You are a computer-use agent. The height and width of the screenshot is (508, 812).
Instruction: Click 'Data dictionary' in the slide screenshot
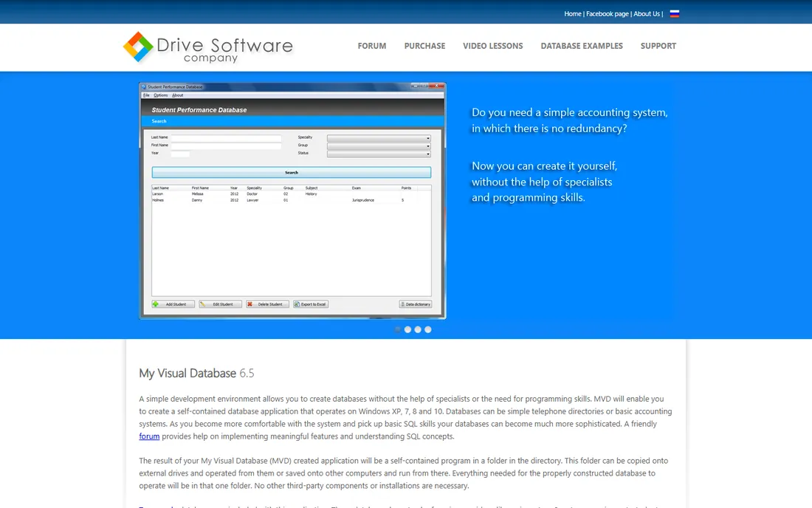(x=416, y=304)
